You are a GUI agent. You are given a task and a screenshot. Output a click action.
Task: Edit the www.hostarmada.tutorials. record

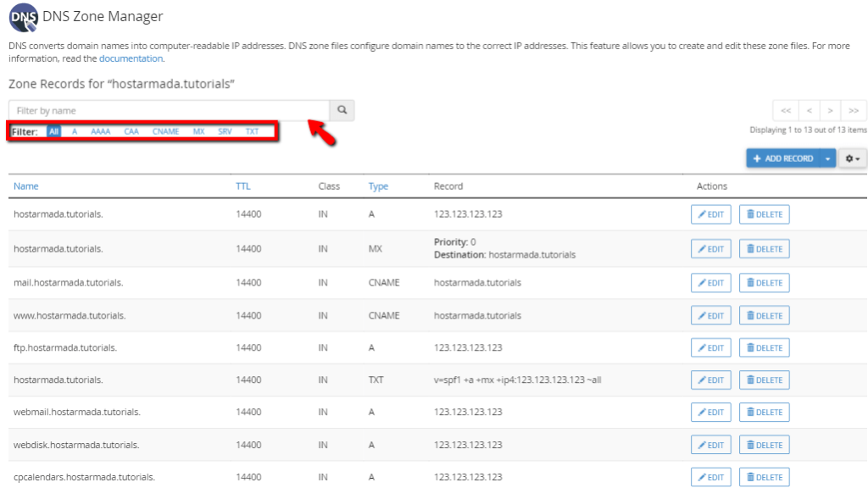pos(711,316)
